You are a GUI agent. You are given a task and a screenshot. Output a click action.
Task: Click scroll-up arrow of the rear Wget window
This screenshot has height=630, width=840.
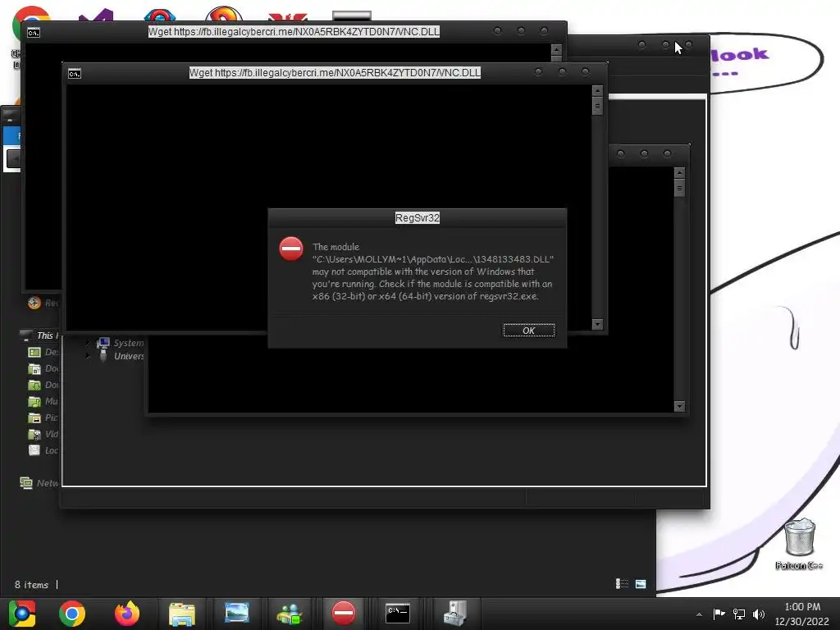[557, 49]
